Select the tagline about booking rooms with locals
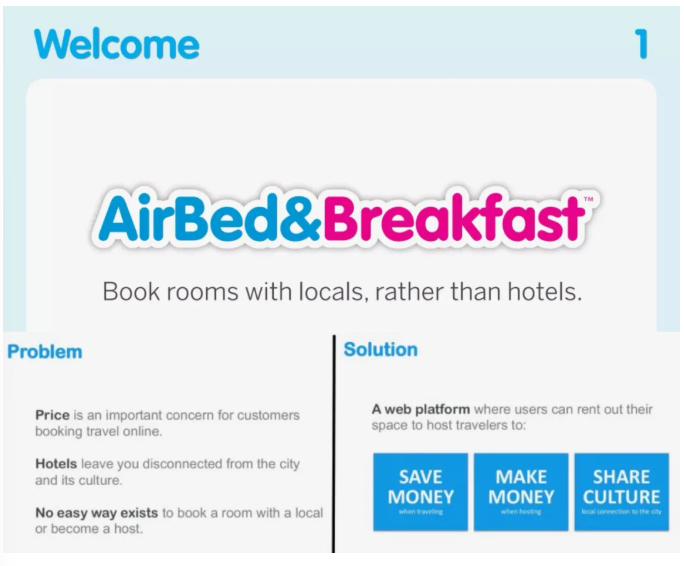Image resolution: width=684 pixels, height=566 pixels. tap(342, 293)
